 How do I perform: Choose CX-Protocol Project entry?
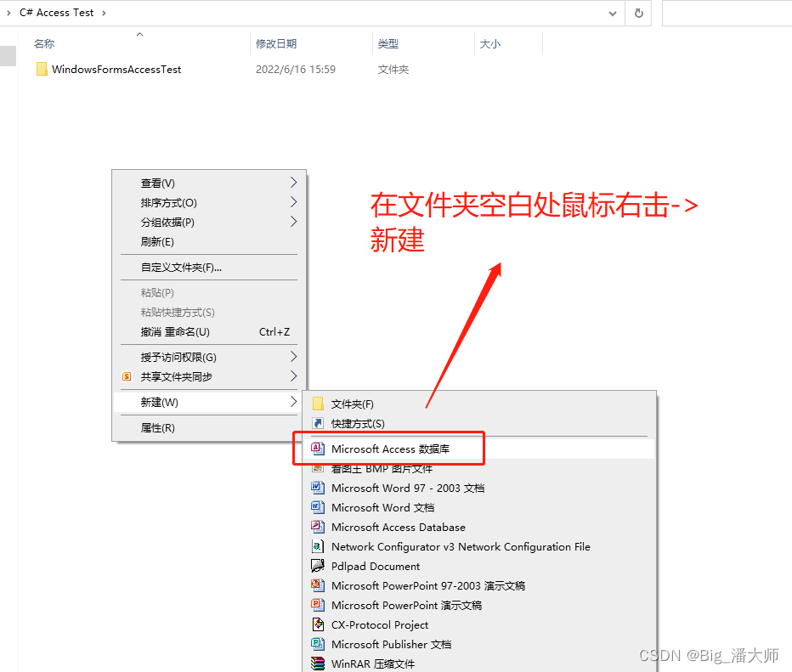coord(479,624)
